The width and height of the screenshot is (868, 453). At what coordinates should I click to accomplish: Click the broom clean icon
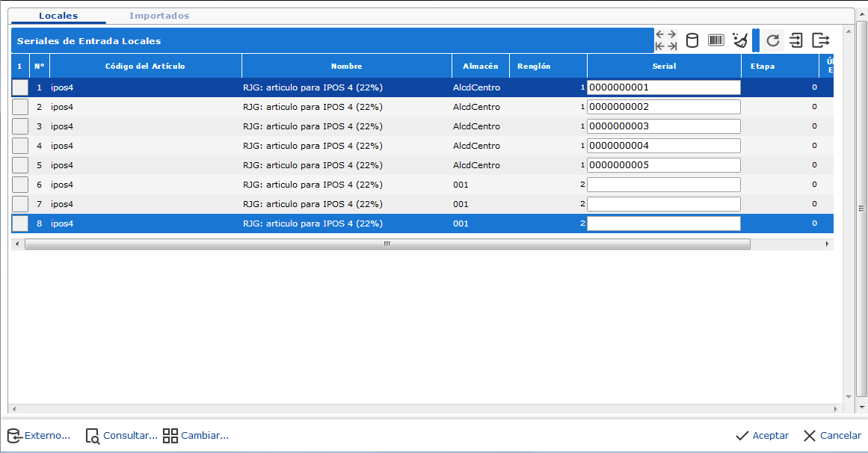click(x=740, y=40)
